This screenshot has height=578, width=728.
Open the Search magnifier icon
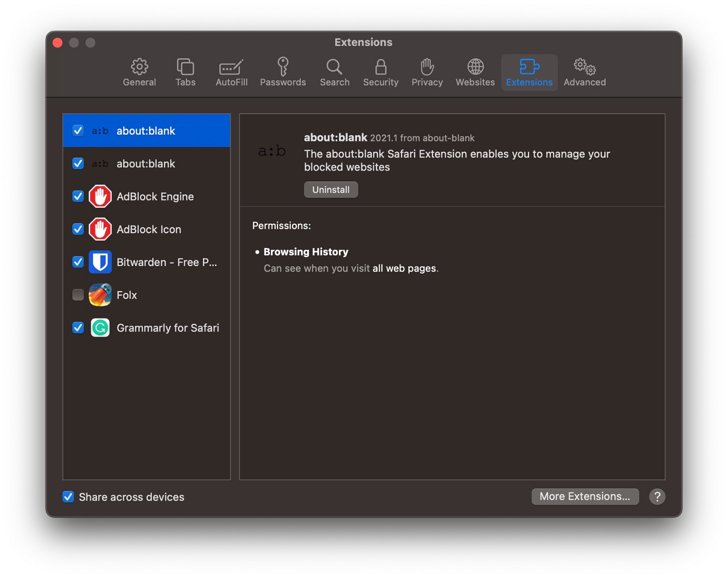point(334,67)
